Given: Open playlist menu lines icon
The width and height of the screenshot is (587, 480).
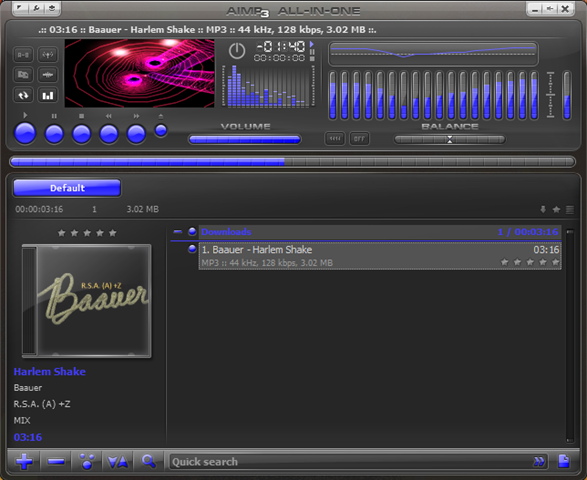Looking at the screenshot, I should pyautogui.click(x=569, y=209).
